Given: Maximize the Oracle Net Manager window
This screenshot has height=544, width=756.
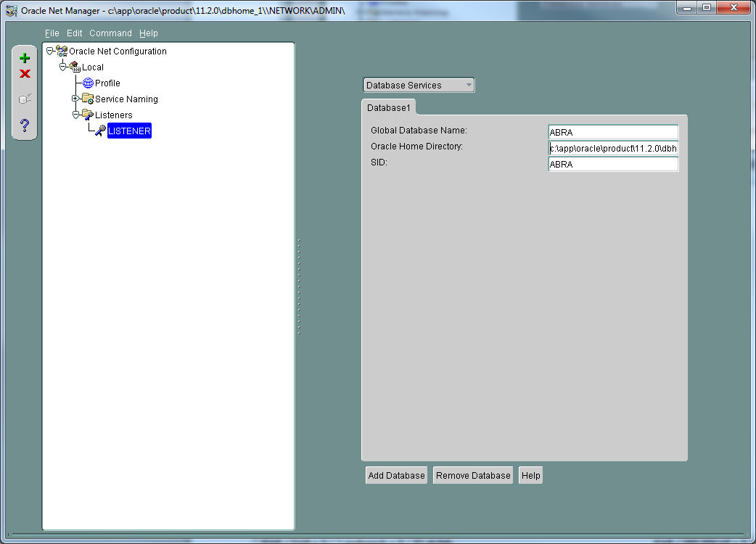Looking at the screenshot, I should (x=707, y=8).
